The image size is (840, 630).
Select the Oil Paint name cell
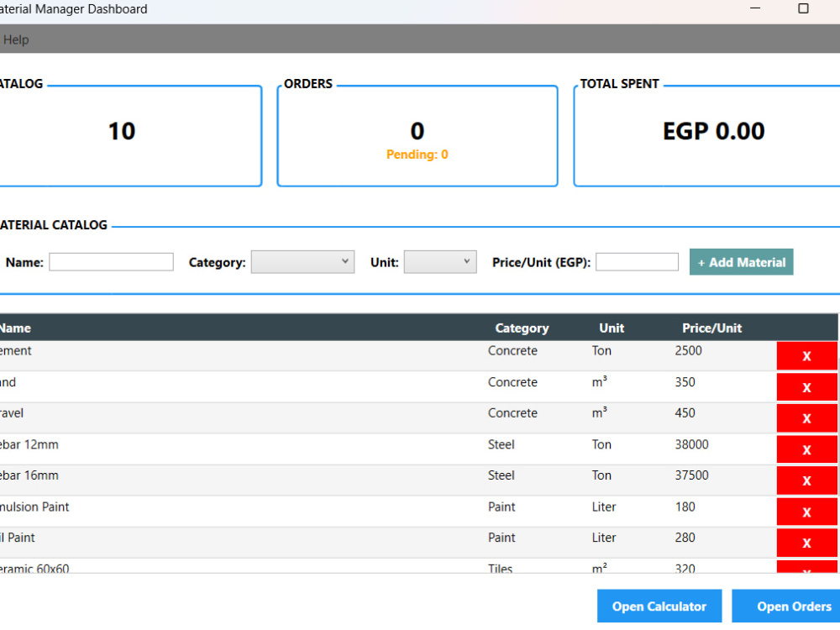(x=17, y=538)
